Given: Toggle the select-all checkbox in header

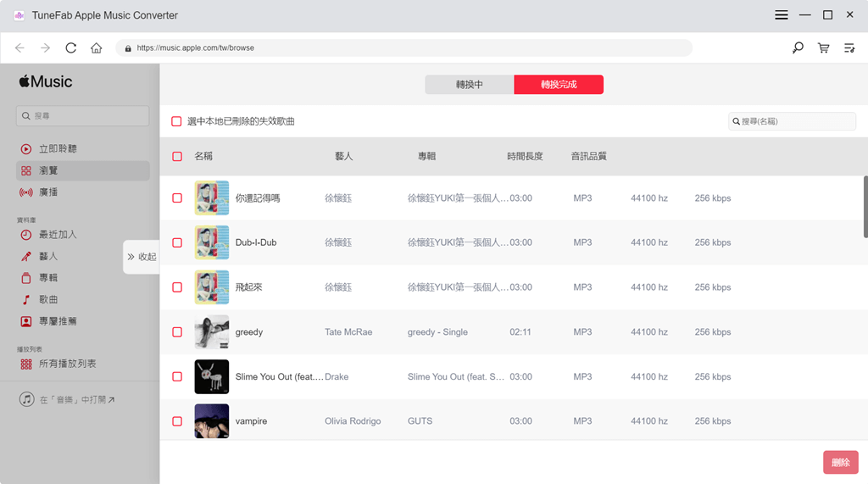Looking at the screenshot, I should (177, 156).
